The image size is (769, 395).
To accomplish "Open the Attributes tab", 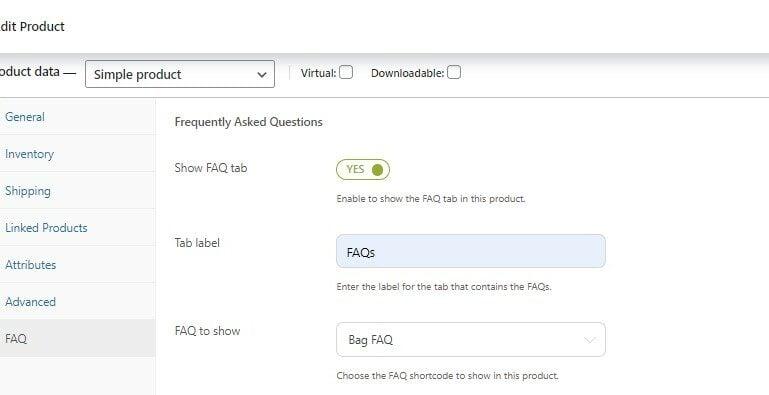I will pyautogui.click(x=30, y=264).
